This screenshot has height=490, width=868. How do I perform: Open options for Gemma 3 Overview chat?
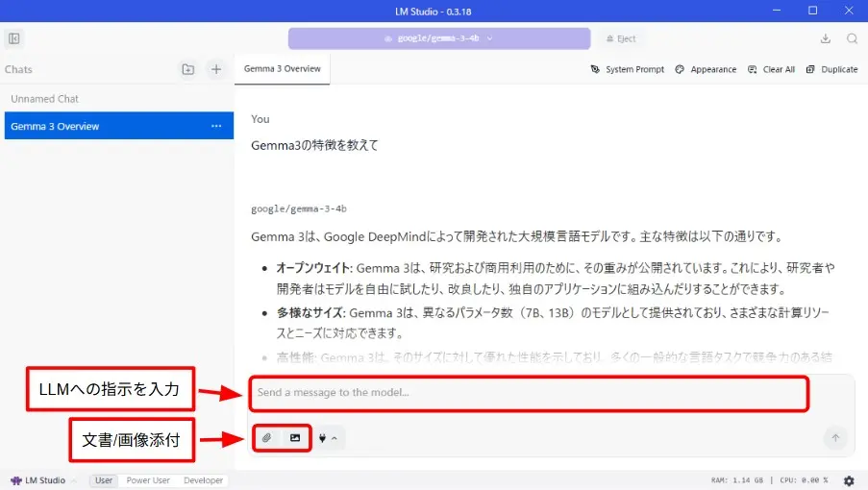point(216,126)
